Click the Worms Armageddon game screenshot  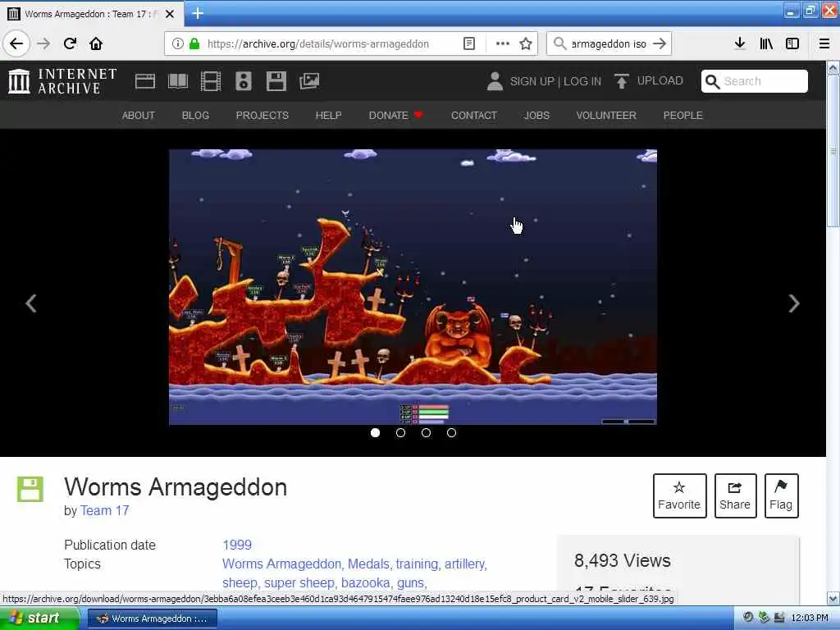[413, 287]
